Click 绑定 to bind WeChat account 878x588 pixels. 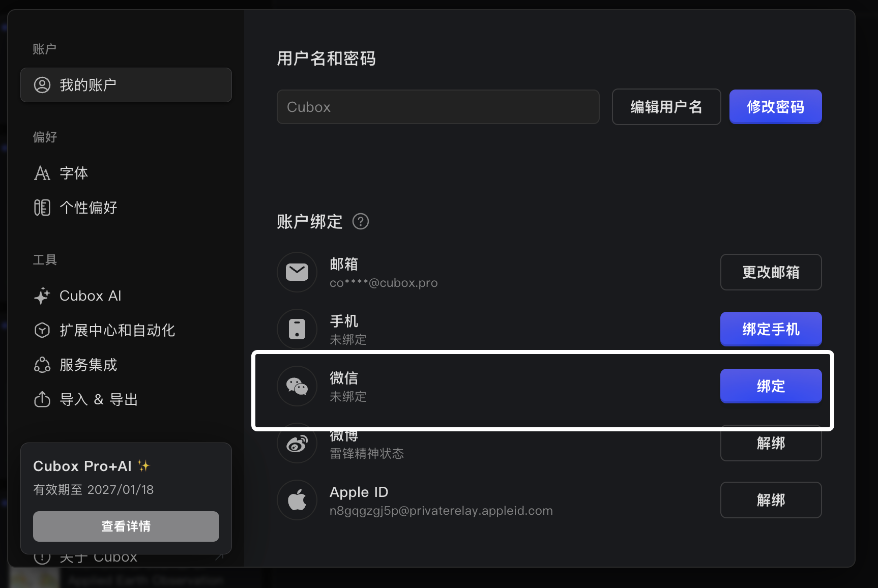click(x=771, y=386)
